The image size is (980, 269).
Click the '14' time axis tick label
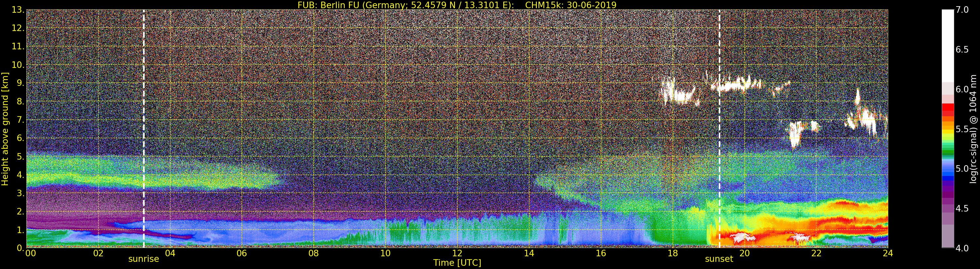point(529,253)
